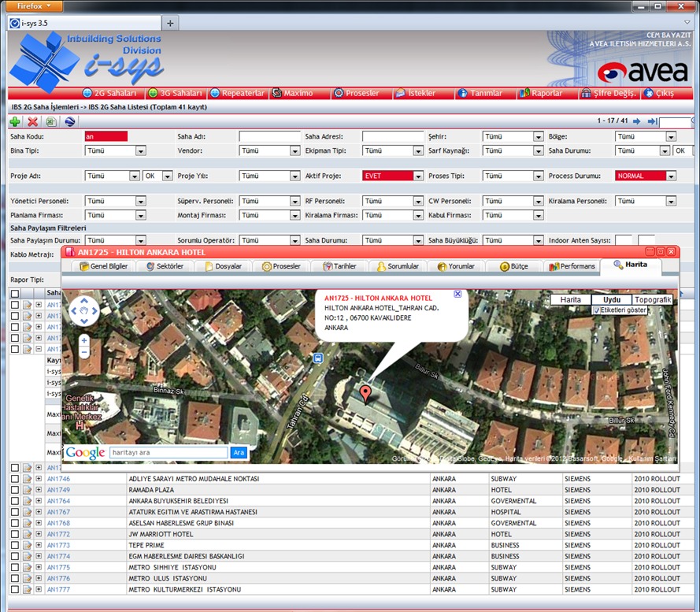700x612 pixels.
Task: Open edit icon for AN1749 row
Action: pos(27,490)
